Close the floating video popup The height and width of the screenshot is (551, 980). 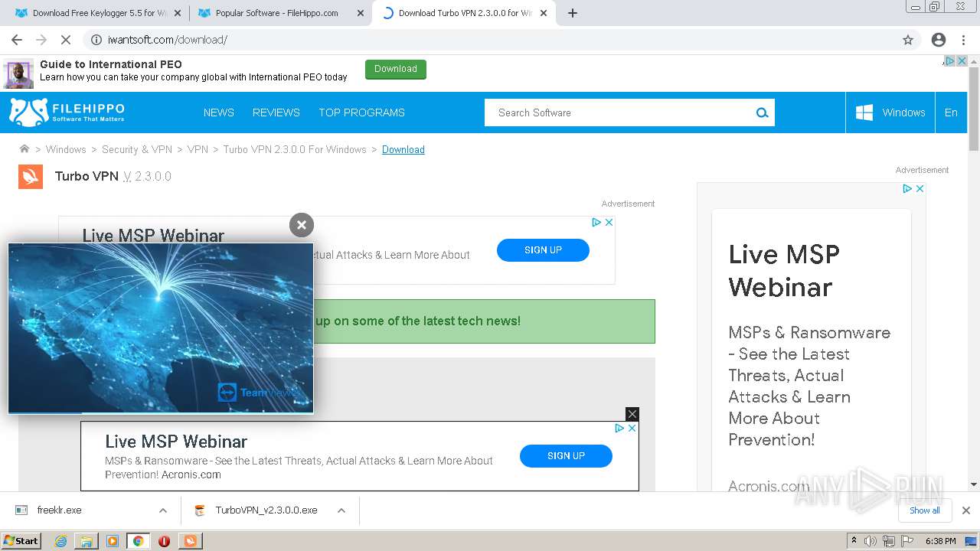(302, 224)
